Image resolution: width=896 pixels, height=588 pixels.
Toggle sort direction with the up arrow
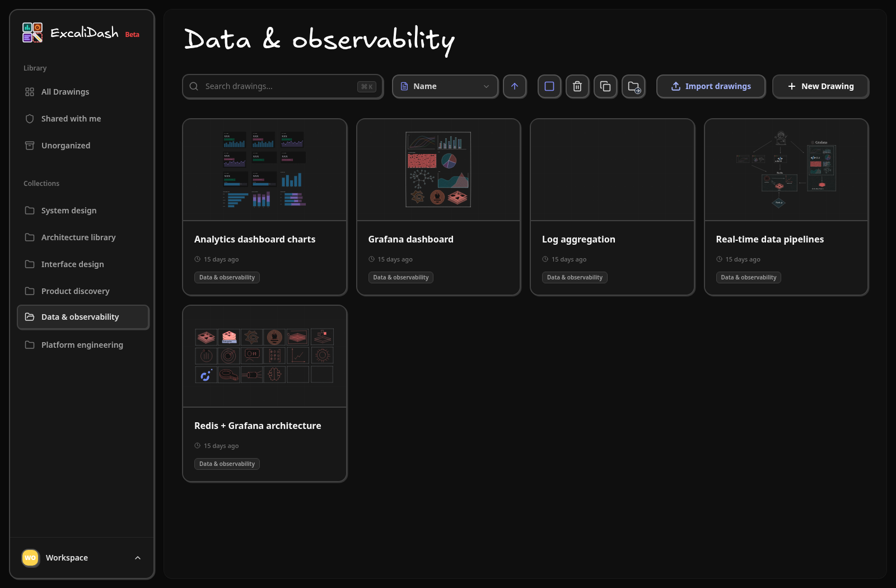click(515, 86)
